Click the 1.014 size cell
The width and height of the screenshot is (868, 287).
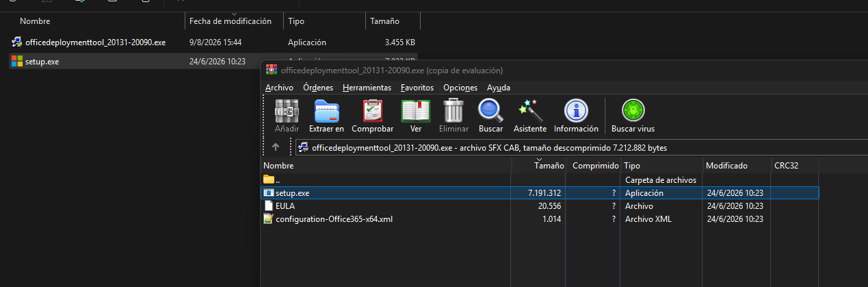(x=551, y=219)
